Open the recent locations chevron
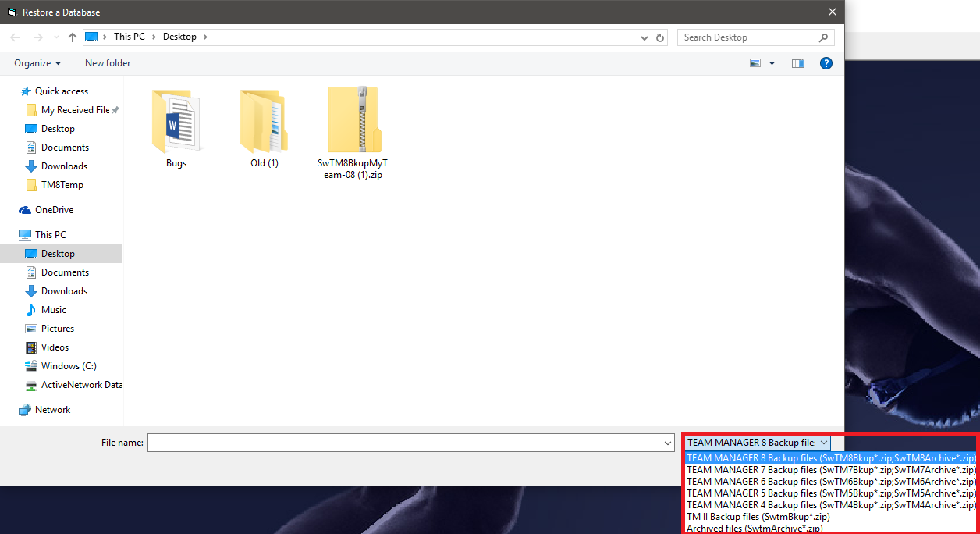 pyautogui.click(x=56, y=37)
